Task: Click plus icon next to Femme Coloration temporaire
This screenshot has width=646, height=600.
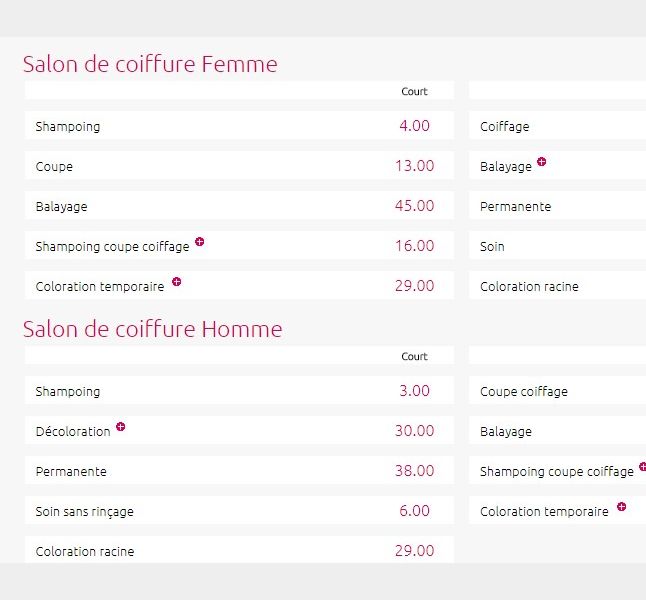Action: point(177,282)
